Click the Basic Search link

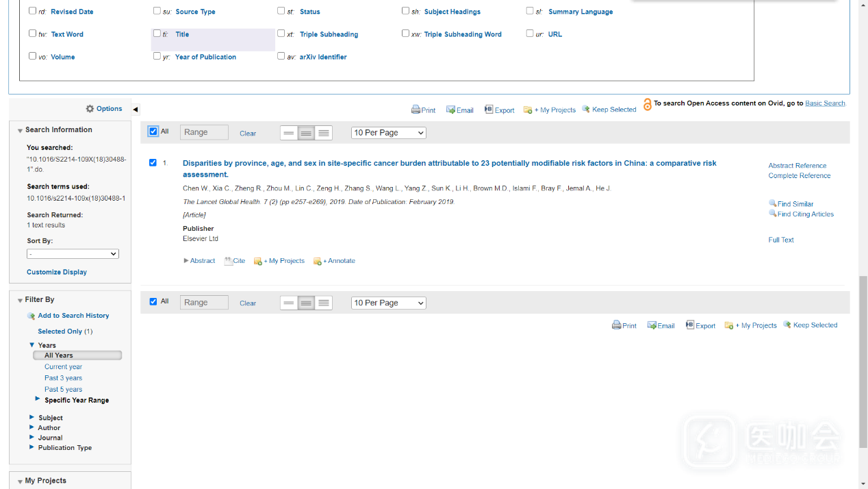click(x=825, y=103)
